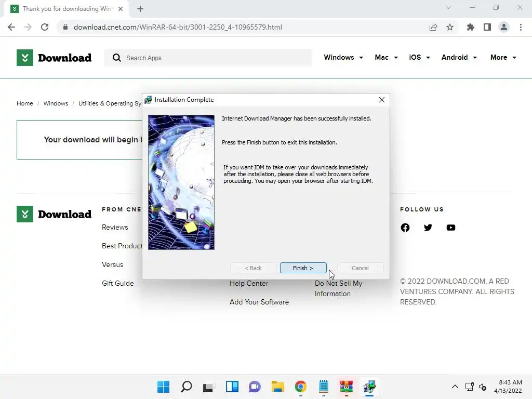
Task: Bookmark this page with star icon
Action: point(450,27)
